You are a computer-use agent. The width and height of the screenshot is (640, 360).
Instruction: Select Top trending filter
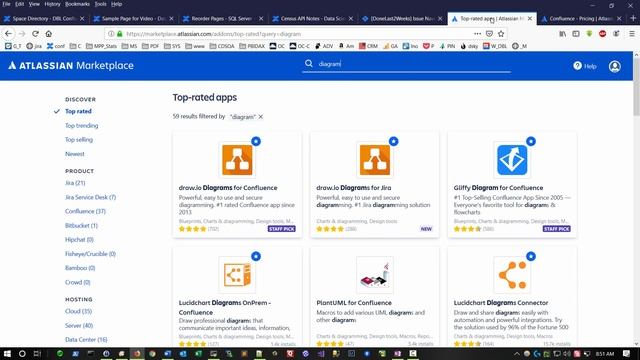tap(82, 126)
